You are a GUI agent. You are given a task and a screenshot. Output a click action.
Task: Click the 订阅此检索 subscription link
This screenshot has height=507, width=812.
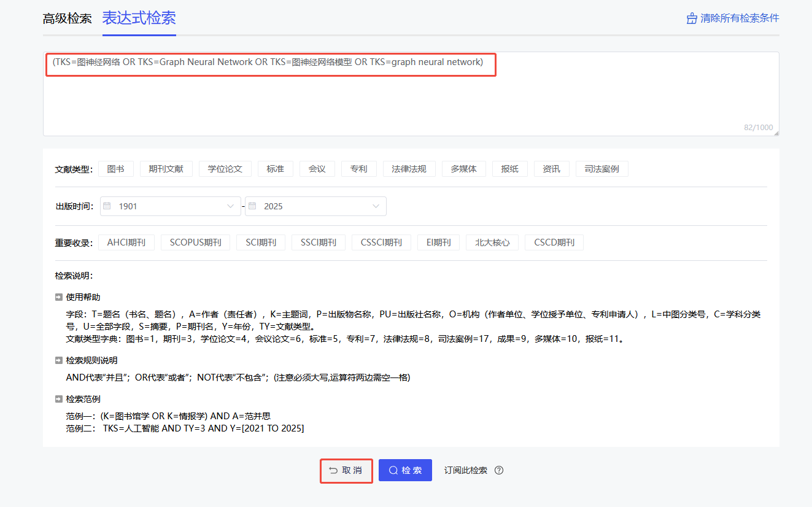[x=464, y=470]
